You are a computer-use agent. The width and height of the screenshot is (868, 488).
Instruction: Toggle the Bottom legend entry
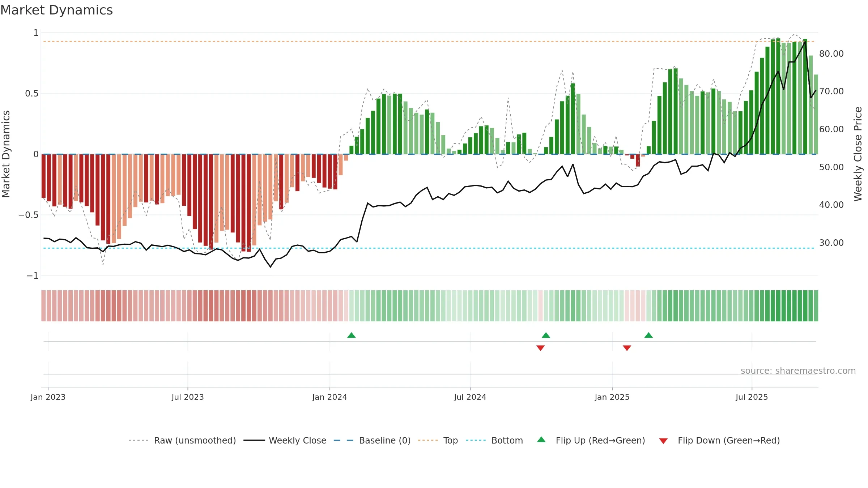(494, 440)
